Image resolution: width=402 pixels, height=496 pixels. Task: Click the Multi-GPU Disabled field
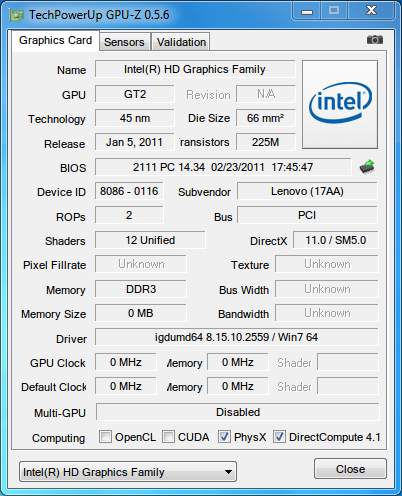click(x=238, y=412)
